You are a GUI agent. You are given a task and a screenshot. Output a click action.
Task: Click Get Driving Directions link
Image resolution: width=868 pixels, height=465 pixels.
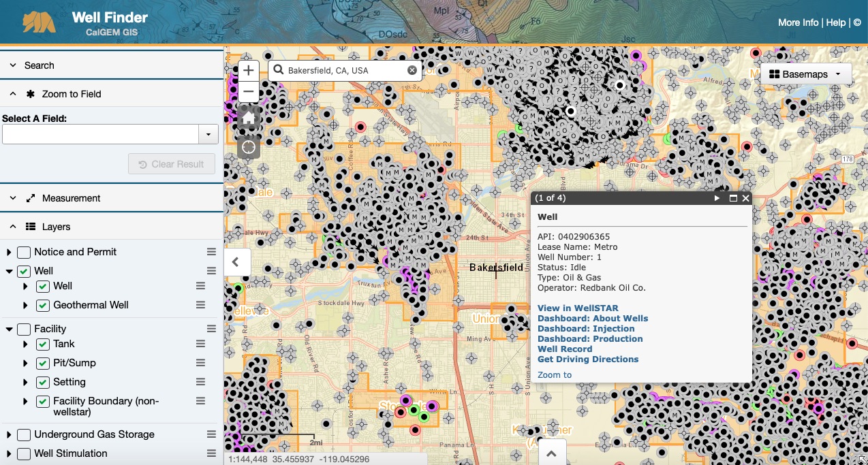[x=588, y=359]
